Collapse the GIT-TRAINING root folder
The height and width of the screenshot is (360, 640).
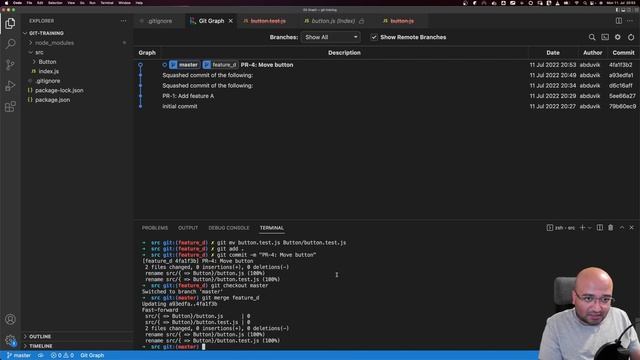click(46, 33)
